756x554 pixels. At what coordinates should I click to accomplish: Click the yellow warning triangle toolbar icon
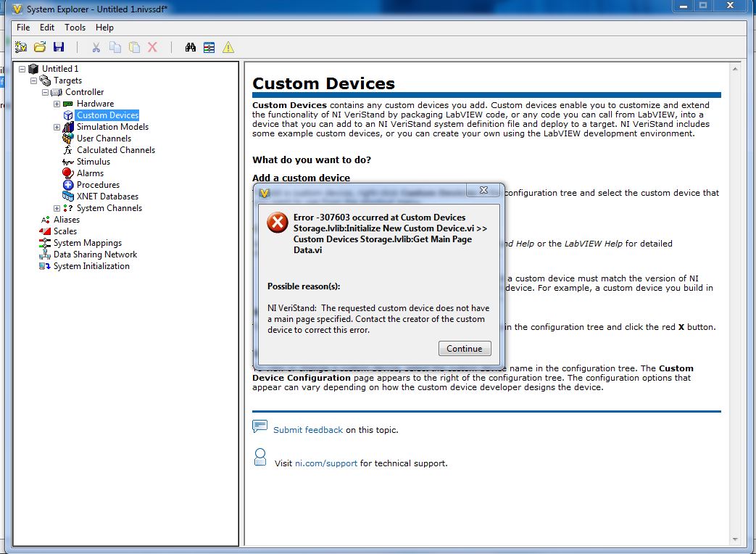(x=228, y=46)
